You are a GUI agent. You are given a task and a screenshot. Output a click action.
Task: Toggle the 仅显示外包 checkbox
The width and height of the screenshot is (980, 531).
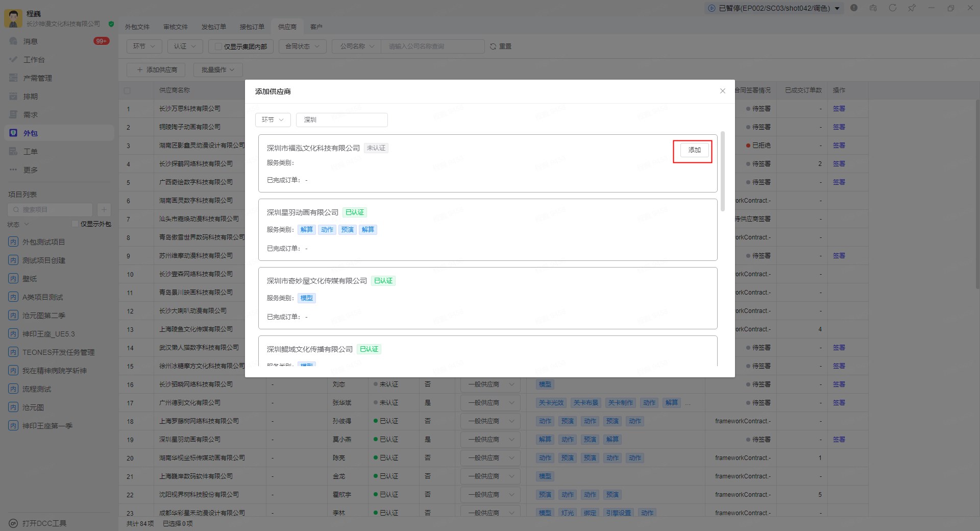coord(75,224)
